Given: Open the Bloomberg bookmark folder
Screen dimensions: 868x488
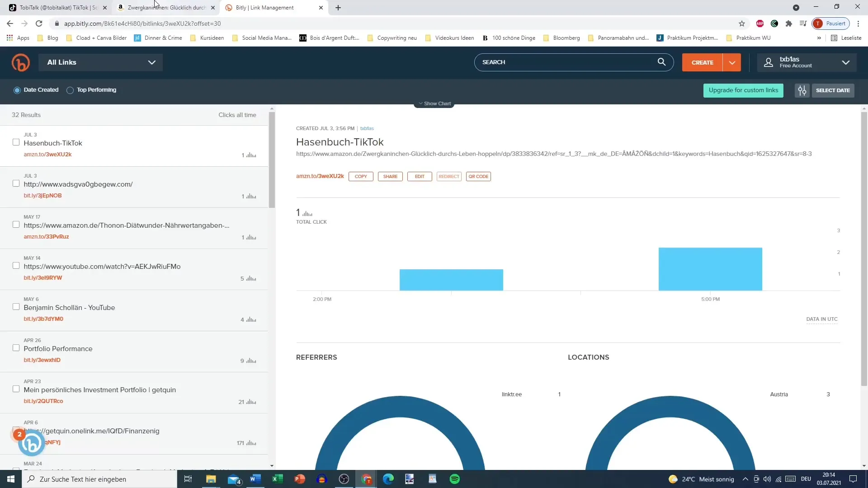Looking at the screenshot, I should tap(561, 38).
